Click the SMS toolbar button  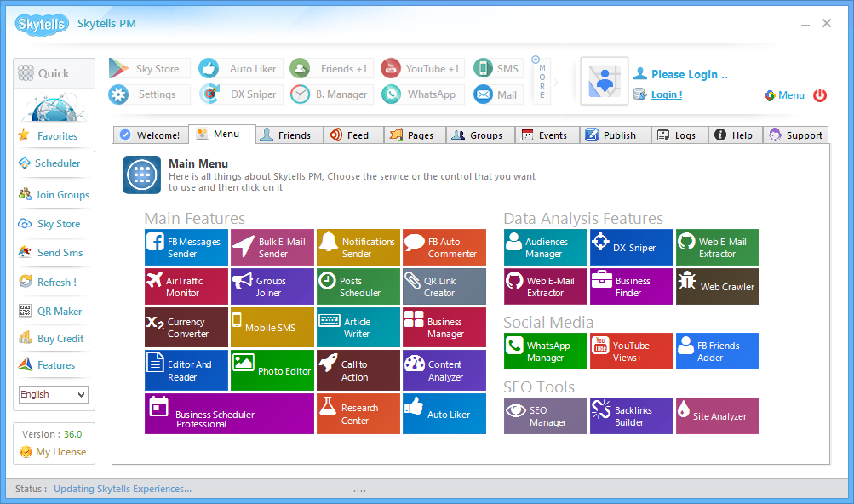[498, 69]
